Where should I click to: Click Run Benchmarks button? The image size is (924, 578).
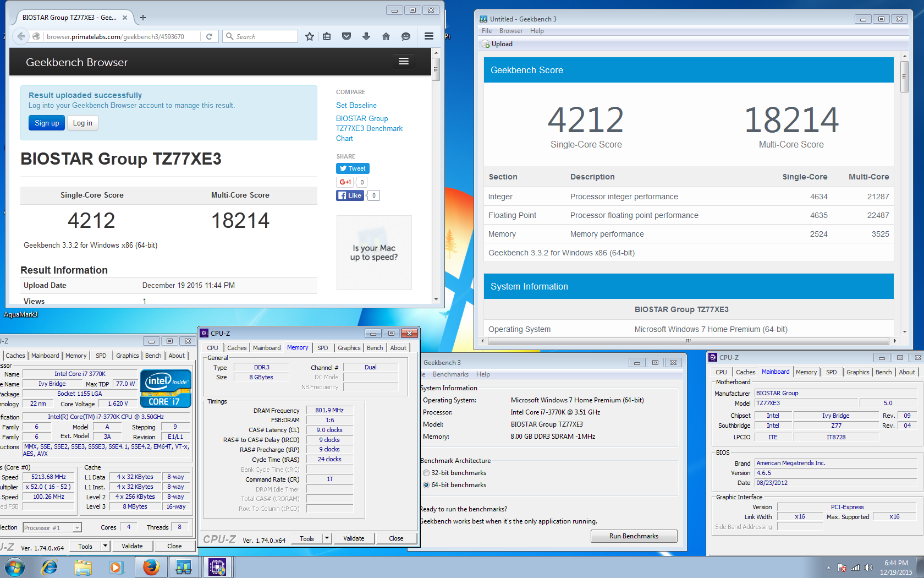[x=634, y=536]
